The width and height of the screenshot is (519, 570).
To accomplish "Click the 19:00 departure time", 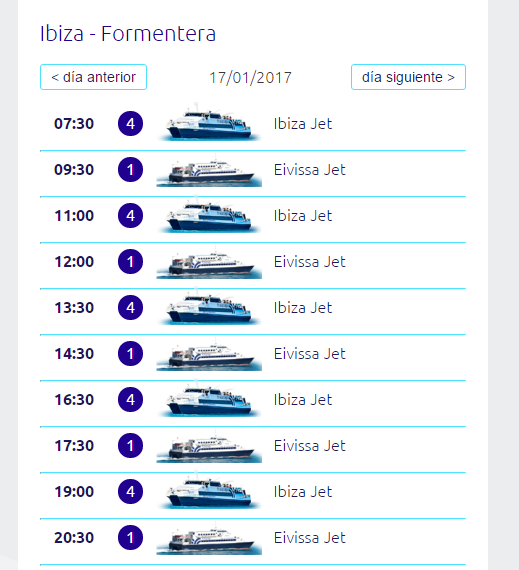I will pos(74,491).
